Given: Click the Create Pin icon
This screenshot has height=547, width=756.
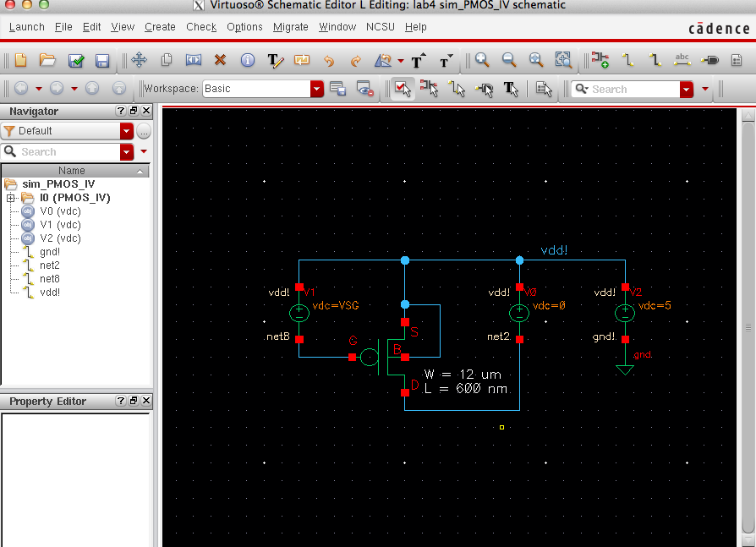Looking at the screenshot, I should click(x=710, y=61).
